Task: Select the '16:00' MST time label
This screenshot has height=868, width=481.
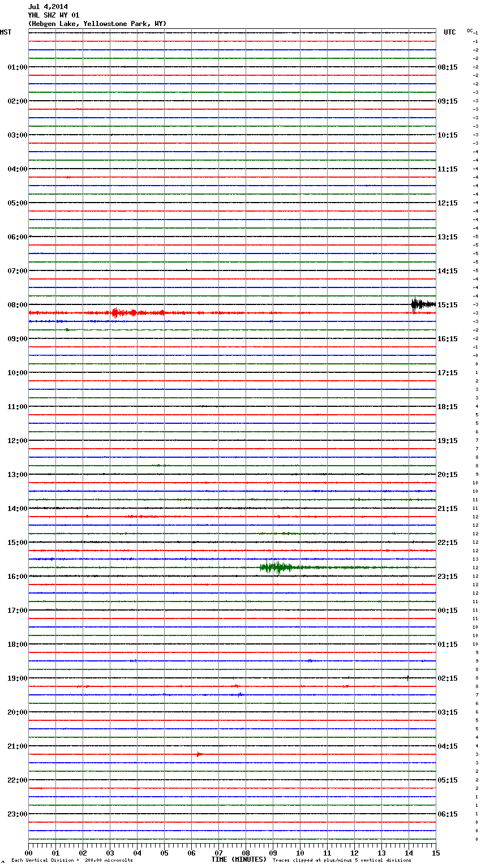Action: tap(18, 577)
